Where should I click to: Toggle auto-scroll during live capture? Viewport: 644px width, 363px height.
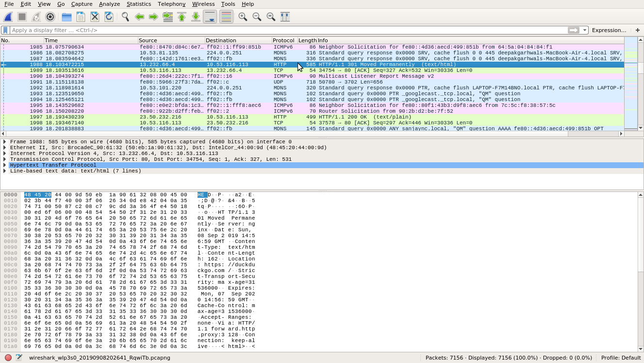(x=210, y=17)
